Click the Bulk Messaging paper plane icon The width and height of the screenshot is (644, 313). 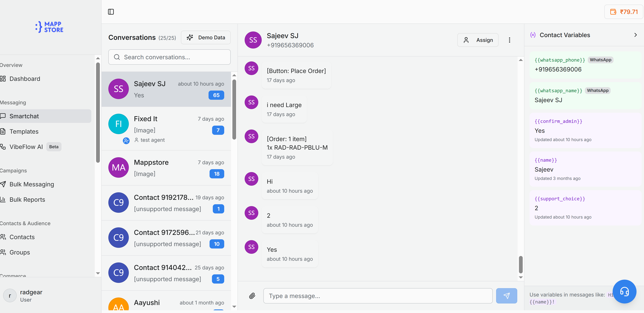3,184
